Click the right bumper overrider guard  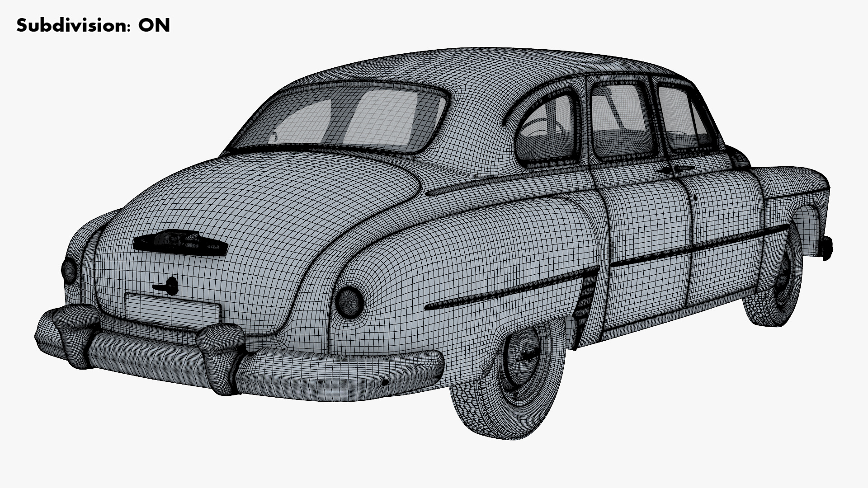(219, 352)
